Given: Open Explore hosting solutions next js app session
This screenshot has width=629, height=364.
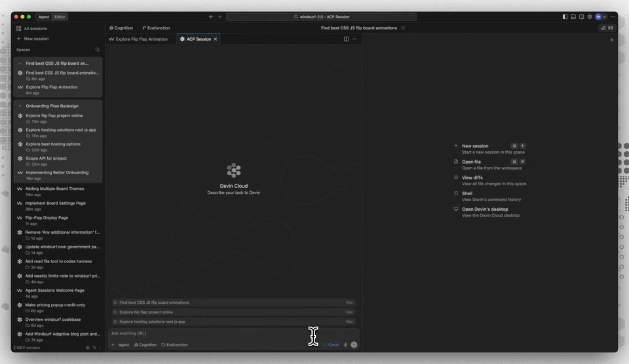Looking at the screenshot, I should (58, 133).
